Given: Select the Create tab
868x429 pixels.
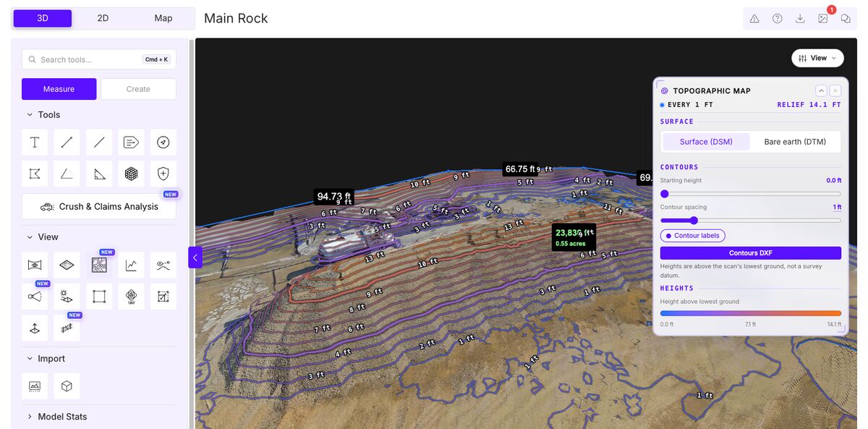Looking at the screenshot, I should 138,89.
